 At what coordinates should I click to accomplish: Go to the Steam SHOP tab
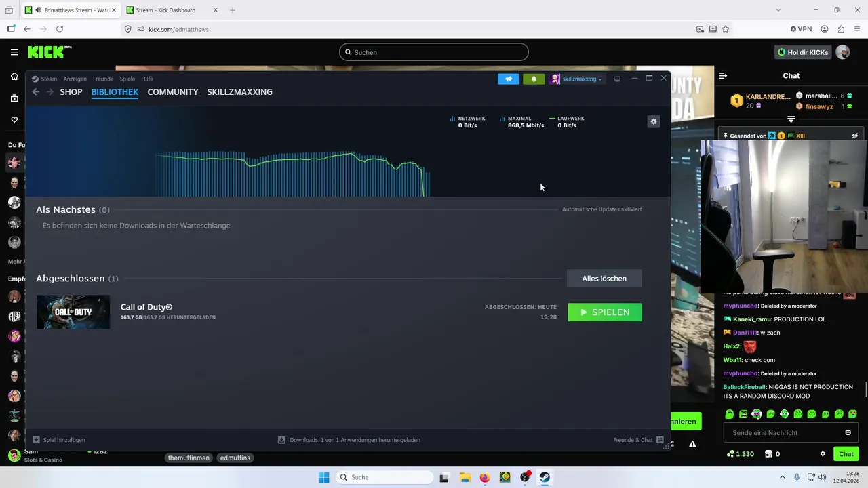click(x=71, y=92)
